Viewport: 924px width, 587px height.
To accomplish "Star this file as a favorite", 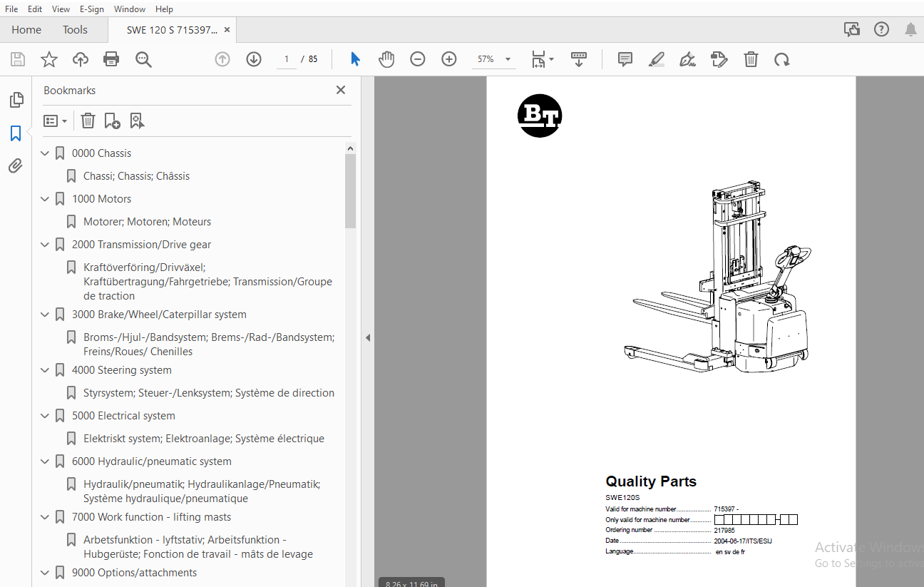I will (x=49, y=59).
